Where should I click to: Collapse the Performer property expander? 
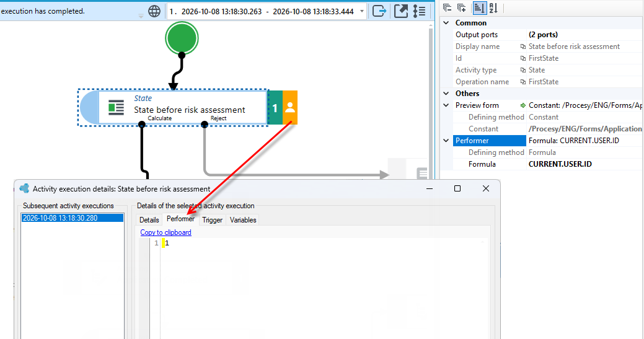(x=446, y=141)
